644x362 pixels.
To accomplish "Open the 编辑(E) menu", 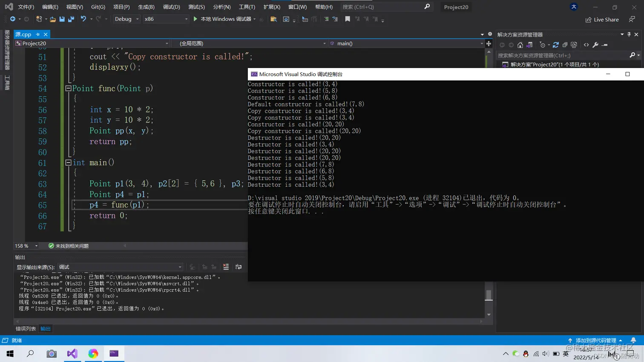I will click(x=50, y=7).
